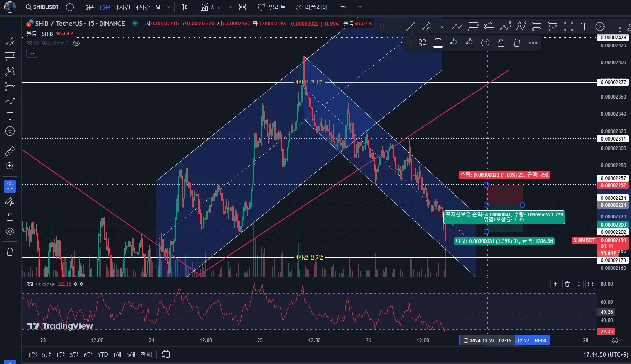Open the forecasting and measurement tools group
Screen dimensions: 631x364
pyautogui.click(x=10, y=86)
